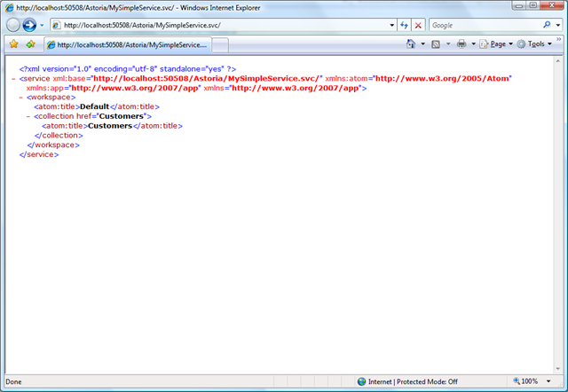The image size is (568, 392).
Task: Click the browser Forward button
Action: click(x=29, y=25)
